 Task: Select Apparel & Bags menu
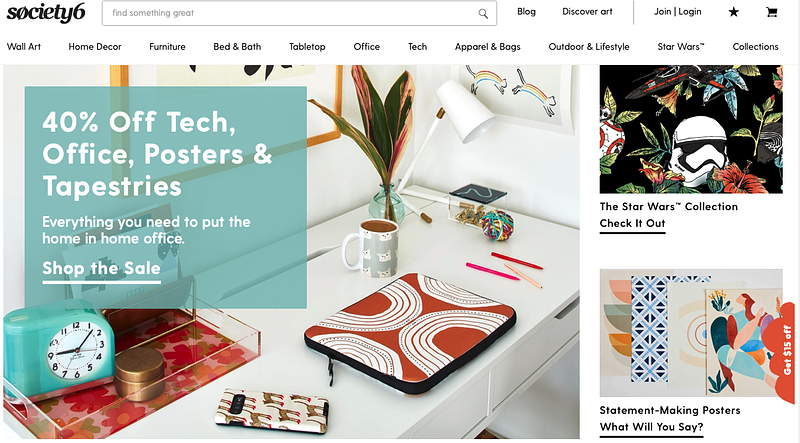[x=488, y=46]
